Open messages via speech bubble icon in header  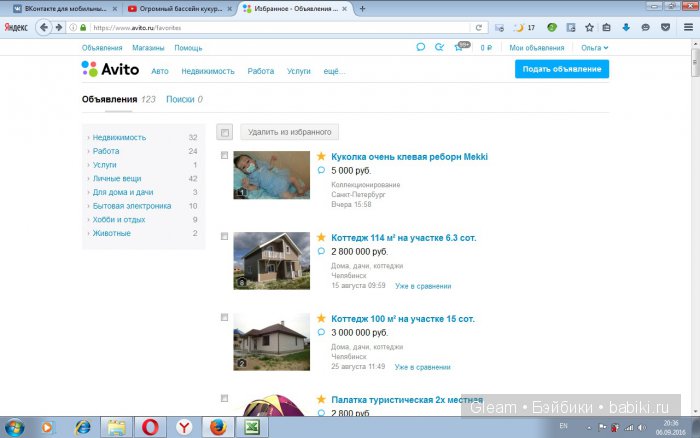[421, 47]
